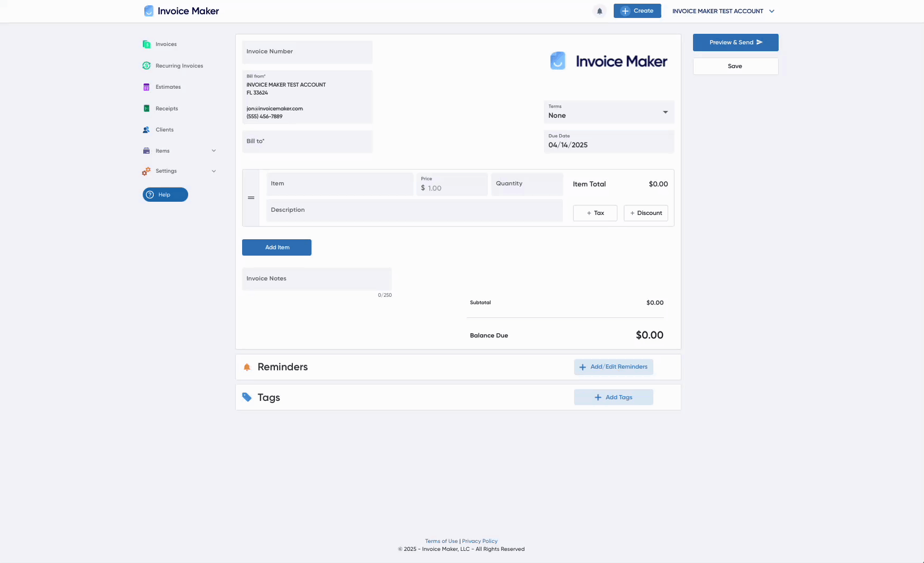Viewport: 924px width, 563px height.
Task: Click the Balance Due $0.00 amount
Action: coord(650,335)
